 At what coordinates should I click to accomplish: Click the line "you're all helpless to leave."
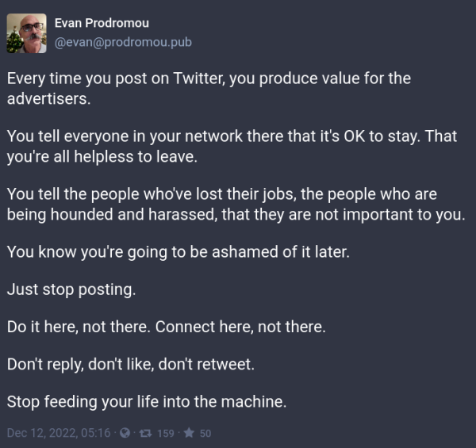(x=102, y=157)
